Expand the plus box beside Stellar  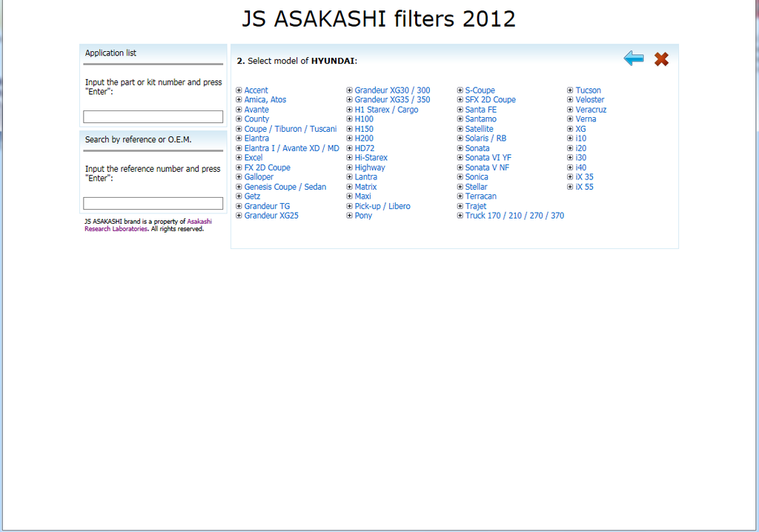tap(460, 187)
